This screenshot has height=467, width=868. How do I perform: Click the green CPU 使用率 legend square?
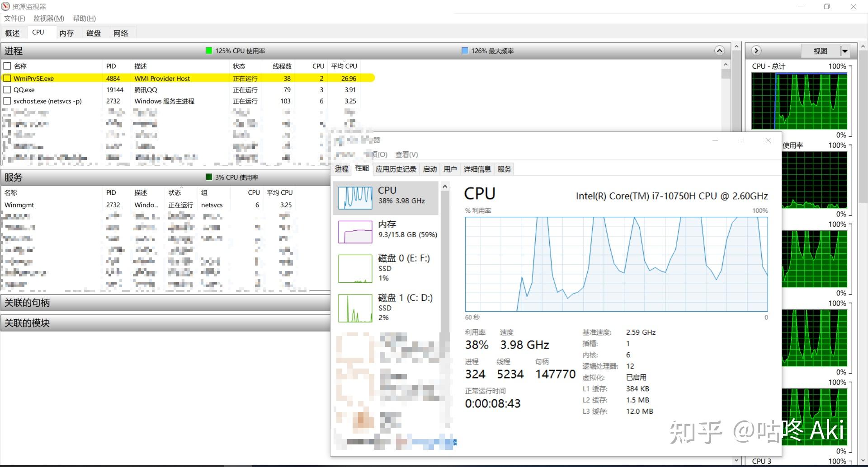[x=208, y=51]
